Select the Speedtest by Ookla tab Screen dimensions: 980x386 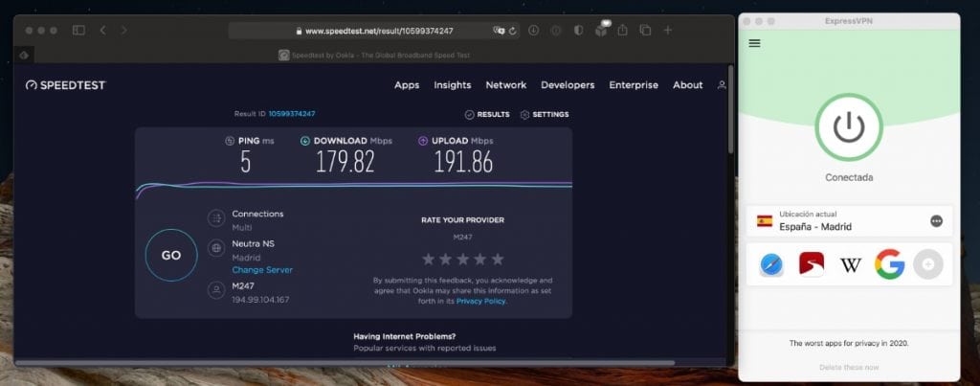pyautogui.click(x=374, y=55)
